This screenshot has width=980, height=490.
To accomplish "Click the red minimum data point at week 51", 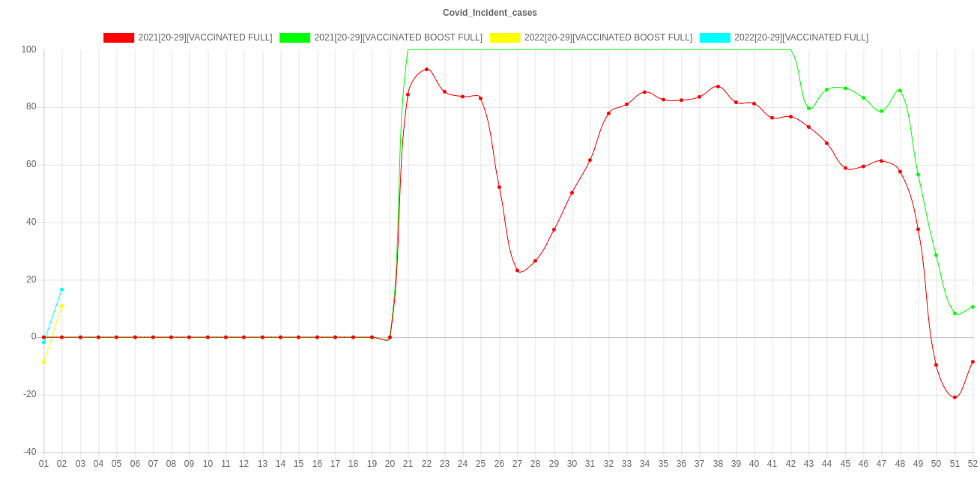I will (955, 397).
